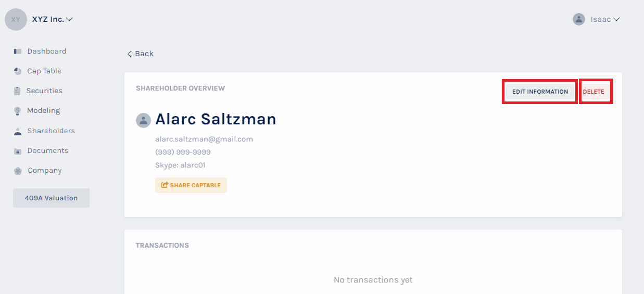This screenshot has width=644, height=294.
Task: Open the Cap Table menu item
Action: pos(44,71)
